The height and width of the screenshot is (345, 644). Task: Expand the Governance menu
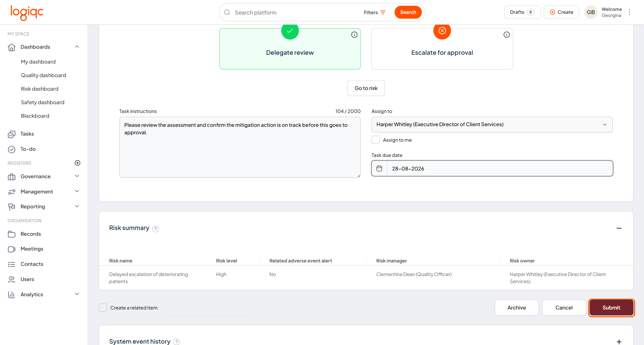pyautogui.click(x=77, y=176)
